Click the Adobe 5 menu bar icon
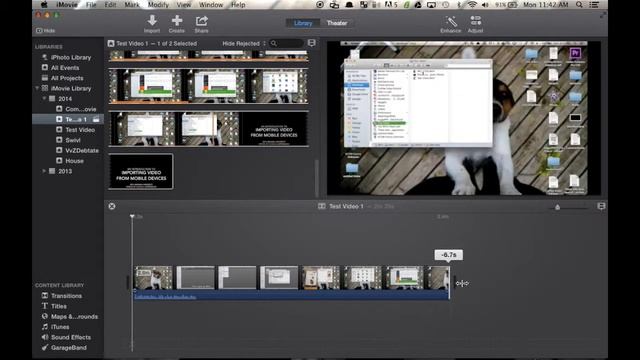The width and height of the screenshot is (640, 360). (391, 5)
